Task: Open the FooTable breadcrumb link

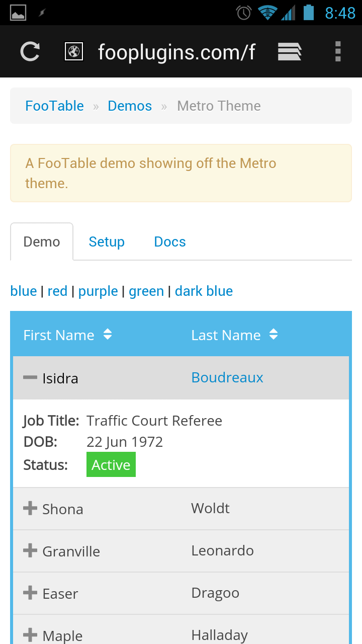Action: tap(55, 106)
